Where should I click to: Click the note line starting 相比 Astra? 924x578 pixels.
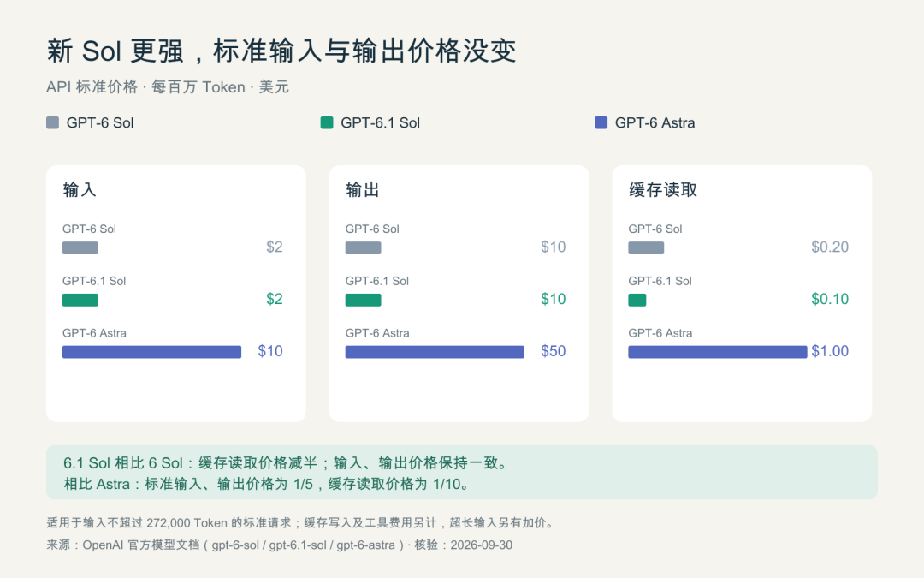(x=267, y=484)
